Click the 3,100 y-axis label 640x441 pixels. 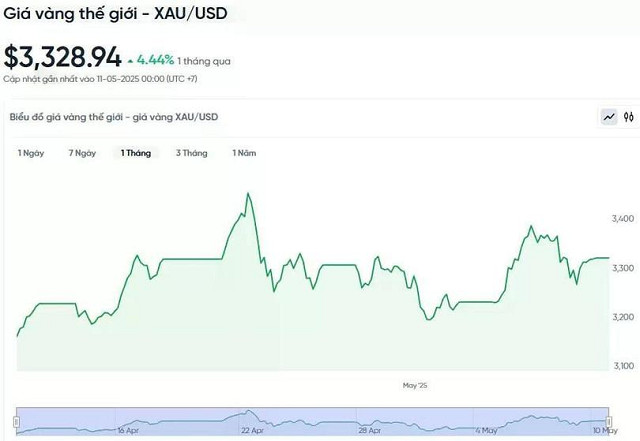coord(624,366)
